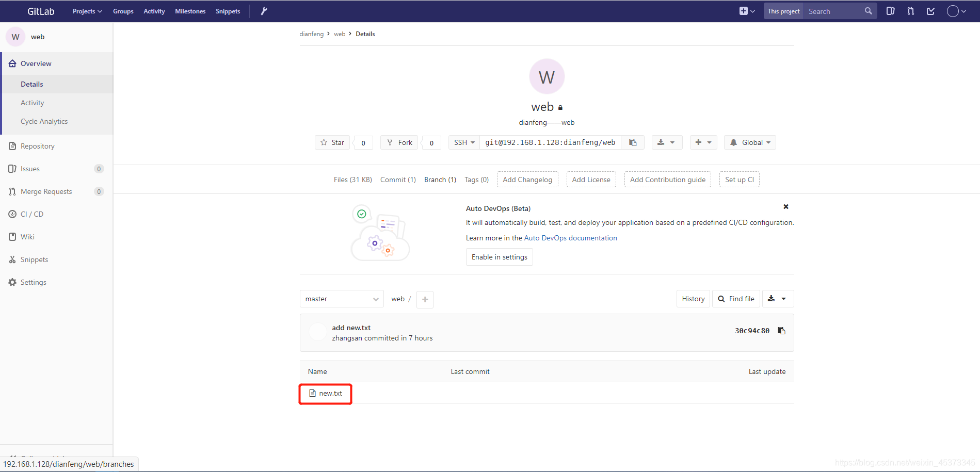The image size is (980, 472).
Task: Open the plus dropdown beside the notification button
Action: [703, 142]
